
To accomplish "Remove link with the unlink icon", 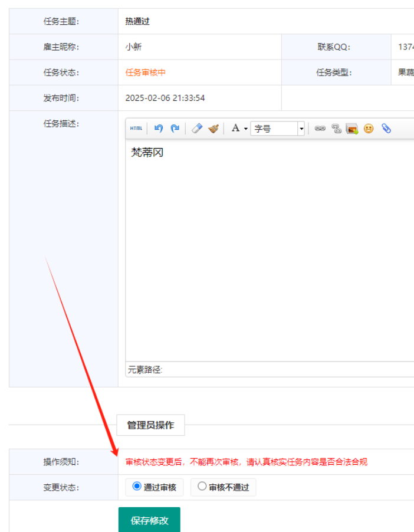I will (336, 128).
